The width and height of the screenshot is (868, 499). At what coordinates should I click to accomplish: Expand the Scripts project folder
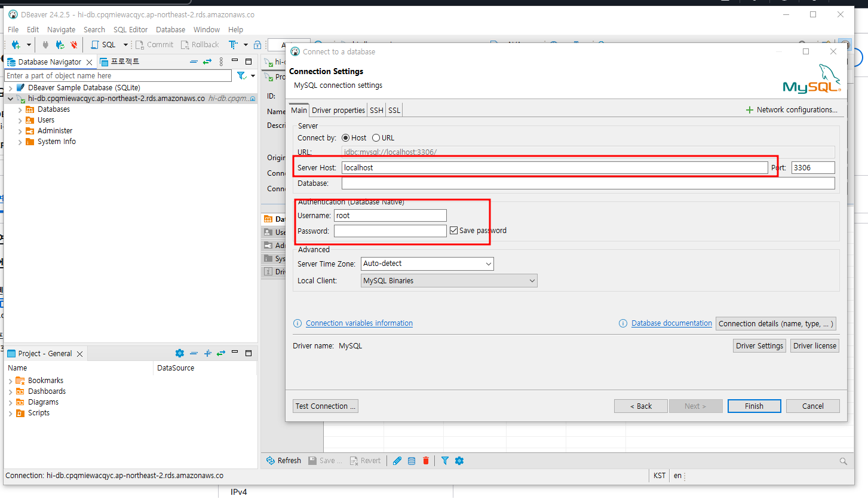click(x=11, y=413)
